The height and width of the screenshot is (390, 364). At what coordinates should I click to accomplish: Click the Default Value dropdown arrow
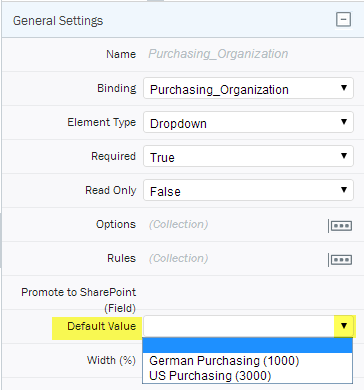pos(344,326)
